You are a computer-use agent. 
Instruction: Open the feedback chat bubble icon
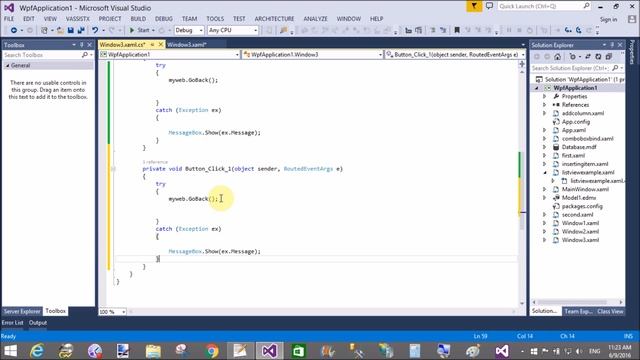(x=489, y=6)
